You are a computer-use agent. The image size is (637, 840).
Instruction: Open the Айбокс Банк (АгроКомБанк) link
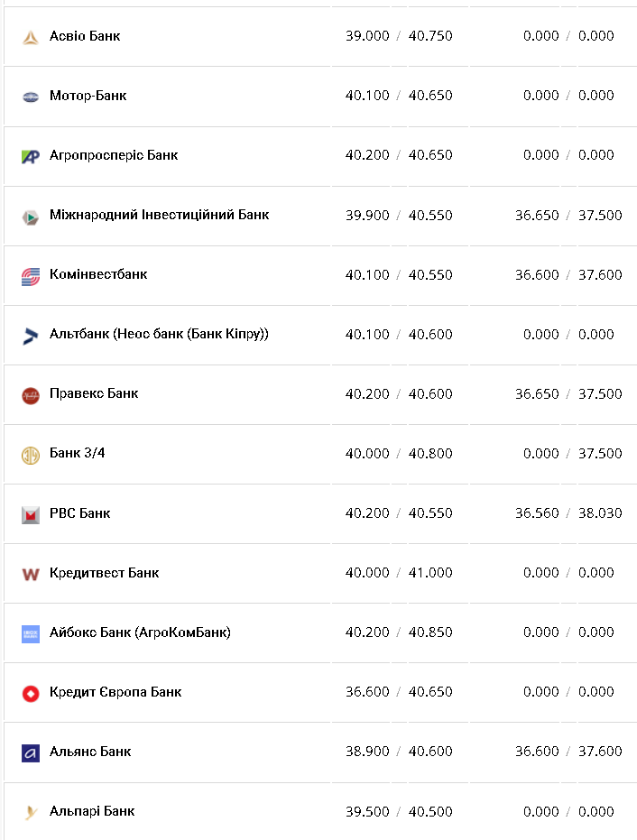140,632
